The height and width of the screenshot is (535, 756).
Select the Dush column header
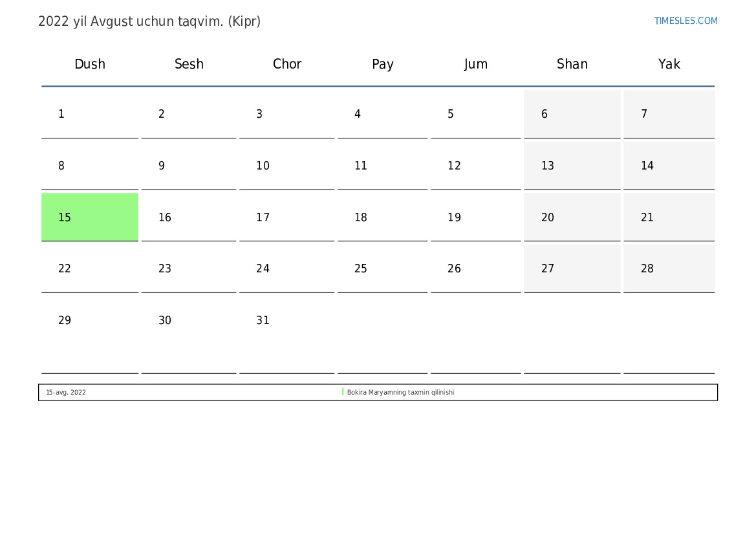[90, 64]
